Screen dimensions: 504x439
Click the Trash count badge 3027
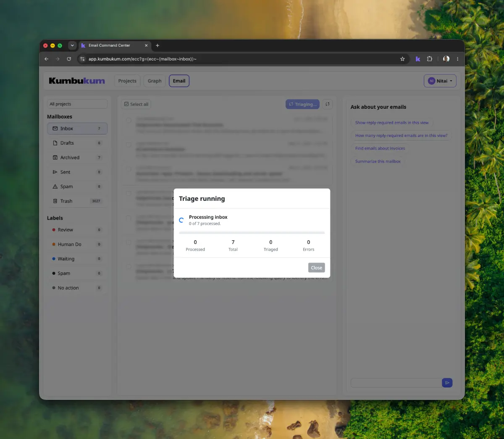(96, 201)
